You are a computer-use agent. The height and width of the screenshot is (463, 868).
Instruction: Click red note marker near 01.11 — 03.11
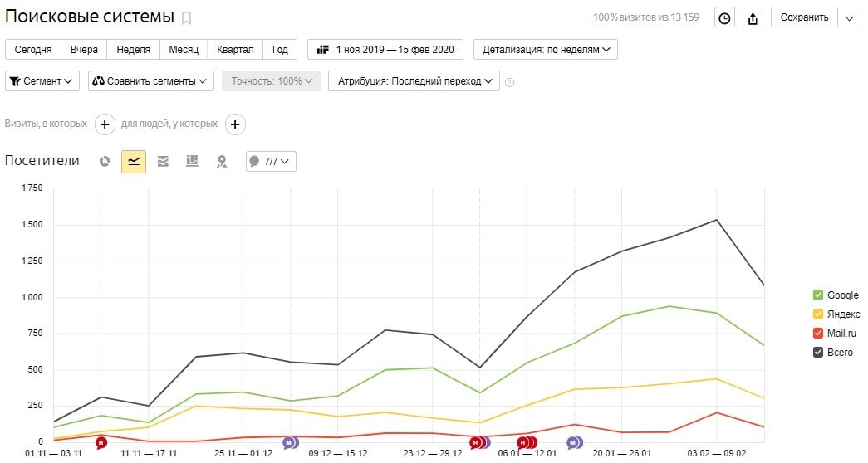[101, 442]
